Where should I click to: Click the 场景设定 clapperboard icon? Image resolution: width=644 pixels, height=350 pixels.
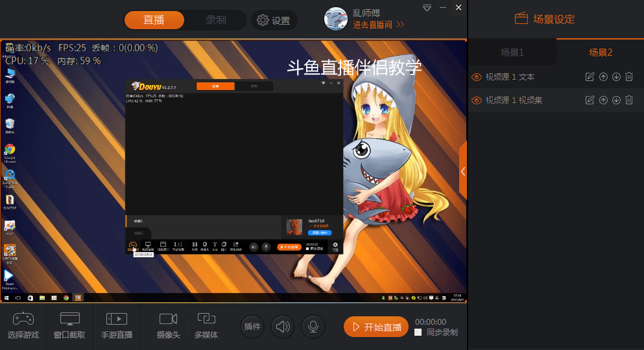coord(521,18)
